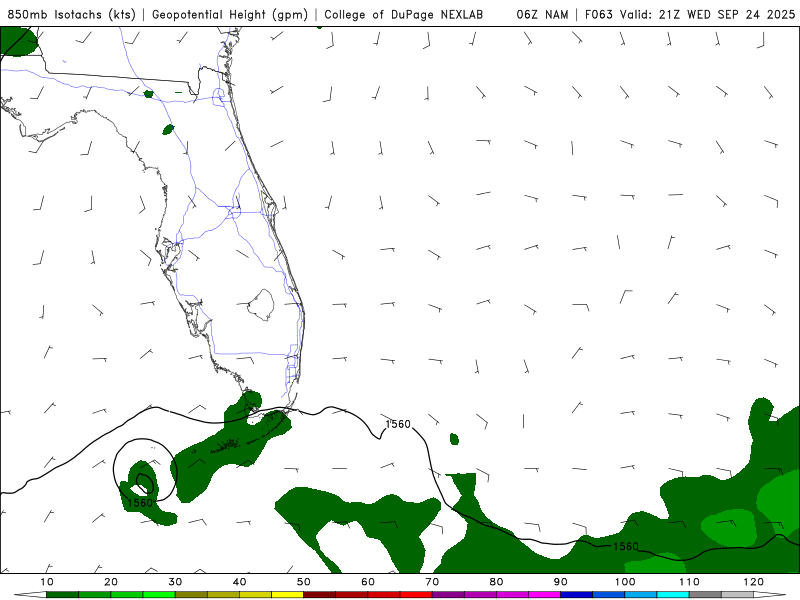Click the '40' legend tick label
Screen dimensions: 800x600
(239, 582)
